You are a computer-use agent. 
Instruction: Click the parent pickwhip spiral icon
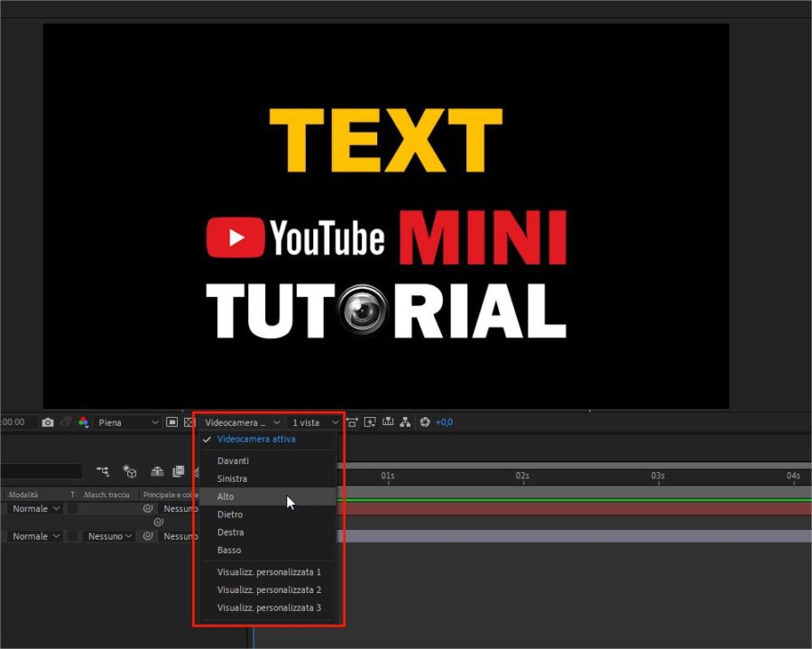147,508
